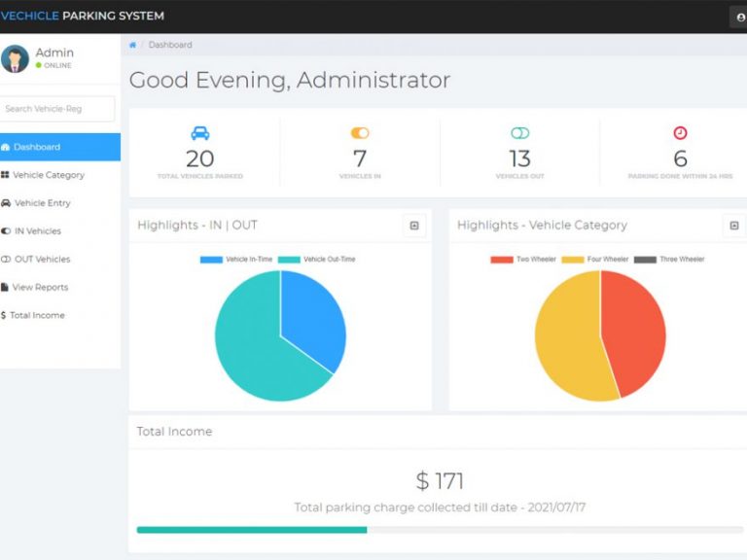Open Vehicle Category in sidebar
Viewport: 747px width, 560px height.
pyautogui.click(x=49, y=175)
